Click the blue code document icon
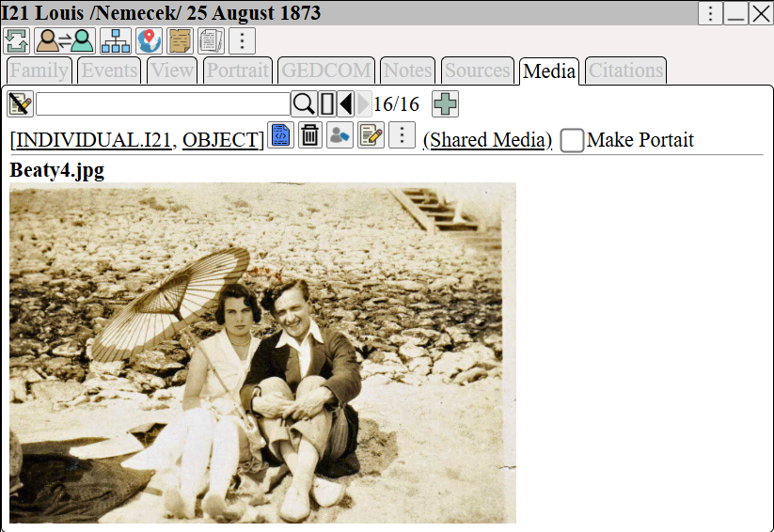 coord(281,134)
